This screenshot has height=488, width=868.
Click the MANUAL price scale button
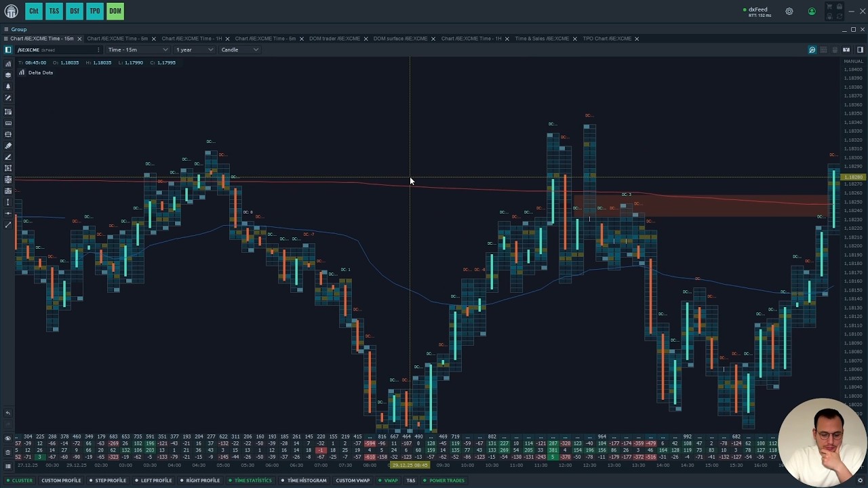[853, 62]
